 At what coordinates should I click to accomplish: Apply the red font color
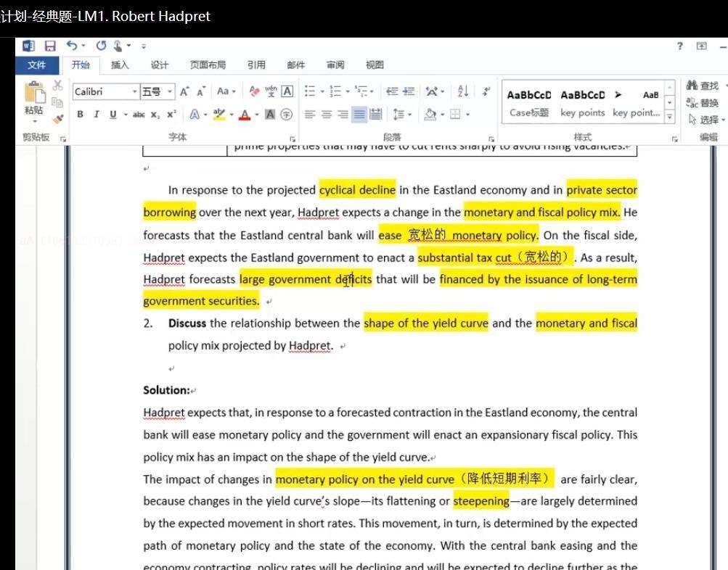click(x=245, y=115)
